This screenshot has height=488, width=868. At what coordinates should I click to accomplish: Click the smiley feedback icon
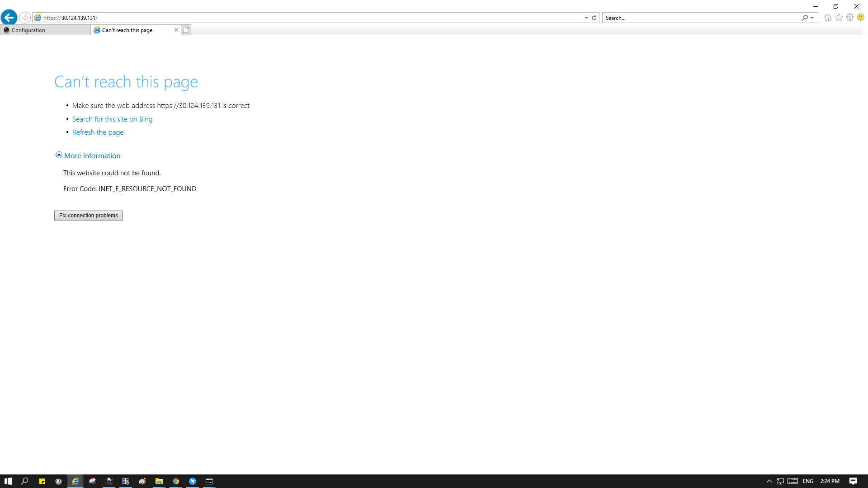point(861,18)
